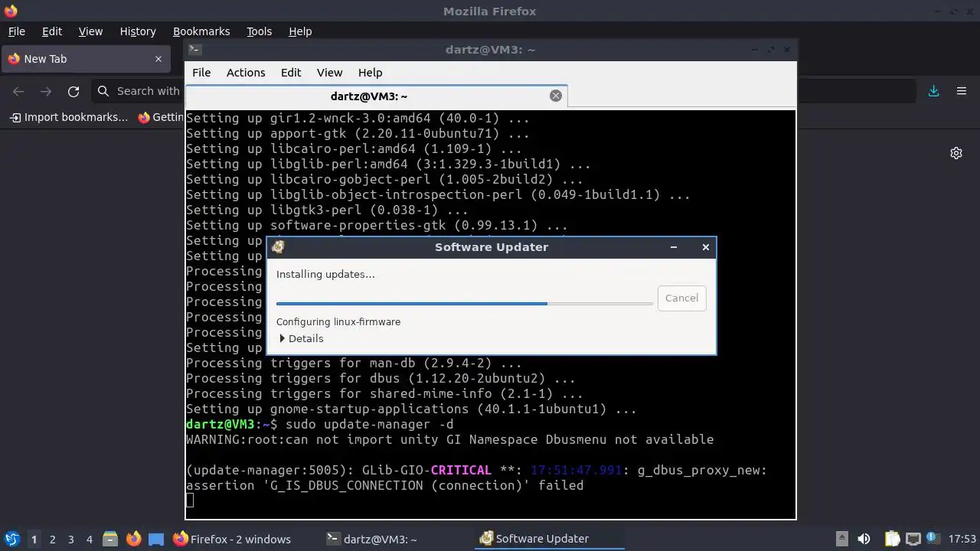Click Firefox logo in the title bar
Image resolution: width=980 pixels, height=551 pixels.
[x=10, y=11]
